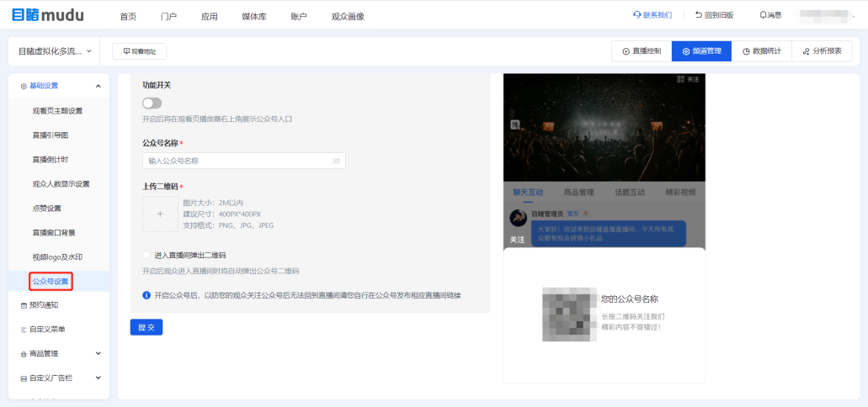Click the 您的公众号名称 text in the preview
868x407 pixels.
[x=630, y=299]
